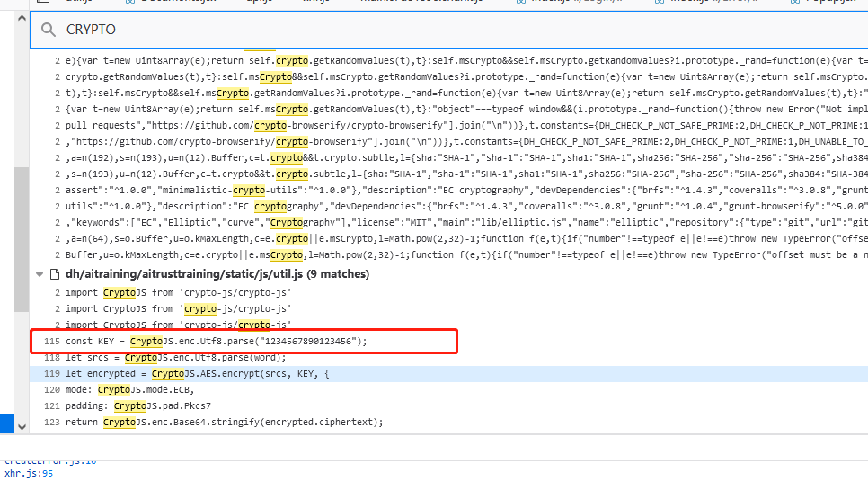The width and height of the screenshot is (868, 481).
Task: Select result starting with assert "^1.0.0"
Action: tap(359, 191)
